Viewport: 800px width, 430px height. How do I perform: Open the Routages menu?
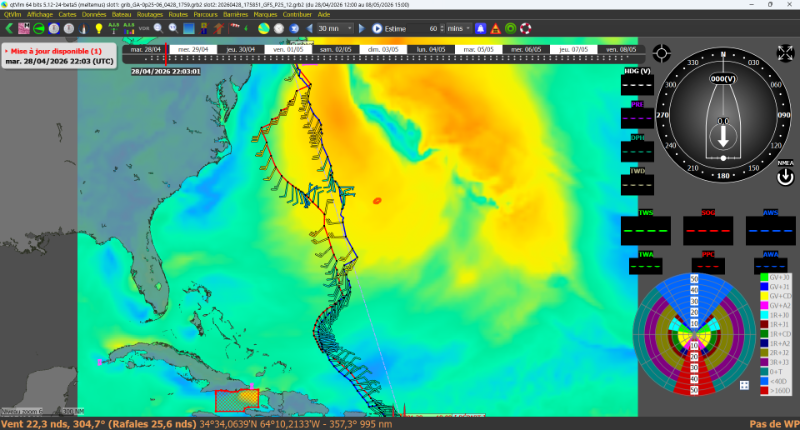150,15
